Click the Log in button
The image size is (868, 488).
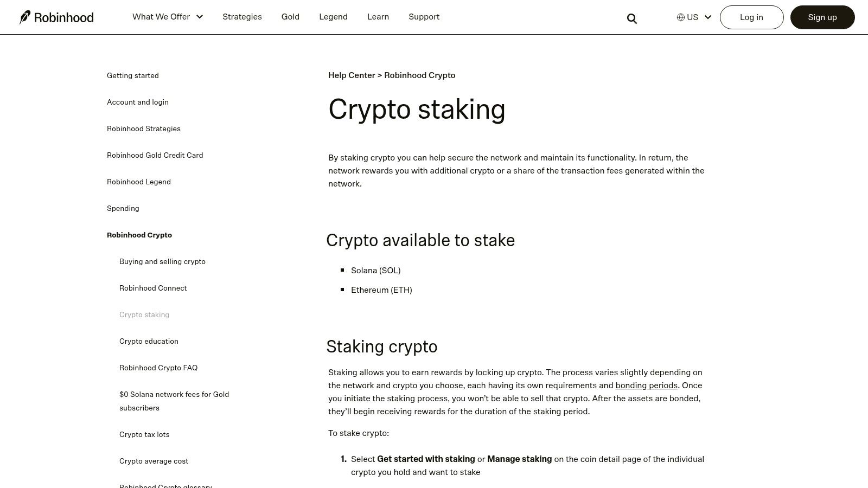[x=751, y=17]
